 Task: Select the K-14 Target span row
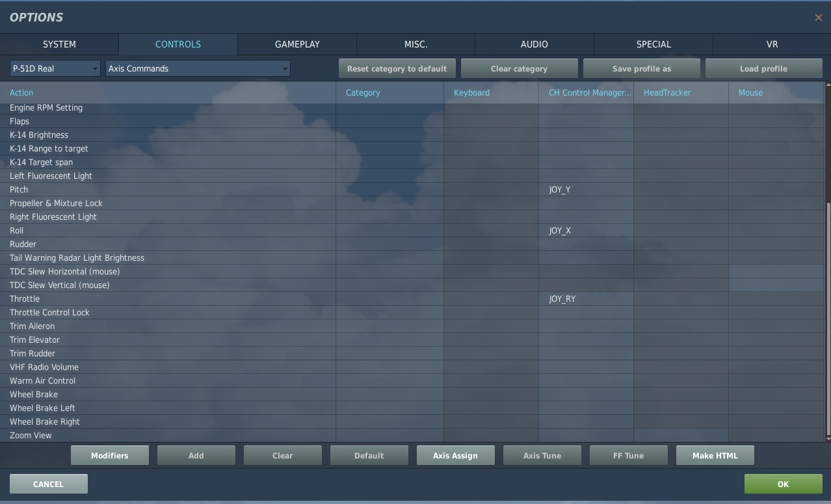[412, 162]
